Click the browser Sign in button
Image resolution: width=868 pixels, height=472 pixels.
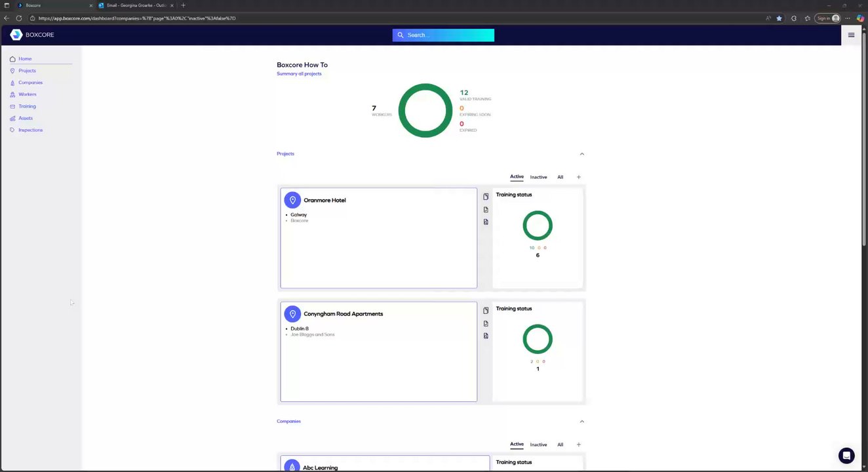pyautogui.click(x=828, y=18)
